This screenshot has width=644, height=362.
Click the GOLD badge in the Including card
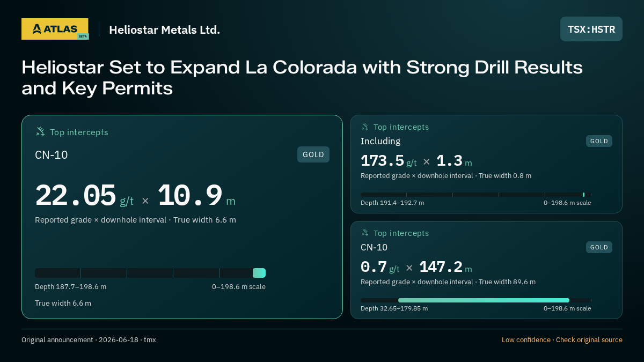click(x=599, y=141)
